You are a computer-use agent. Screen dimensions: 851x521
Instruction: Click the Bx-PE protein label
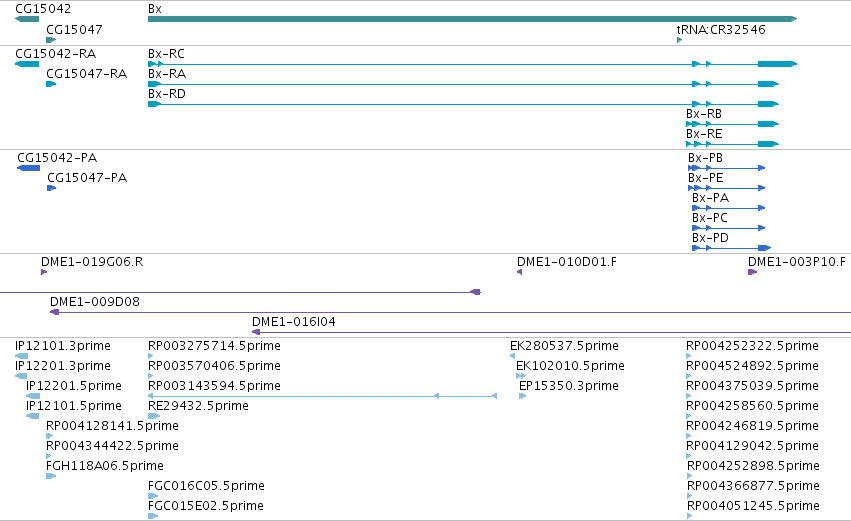click(706, 178)
